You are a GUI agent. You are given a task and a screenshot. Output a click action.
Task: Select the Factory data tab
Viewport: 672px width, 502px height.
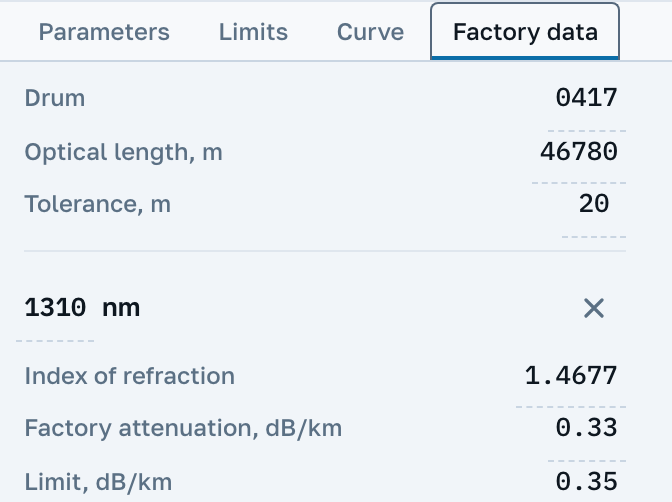pos(525,32)
